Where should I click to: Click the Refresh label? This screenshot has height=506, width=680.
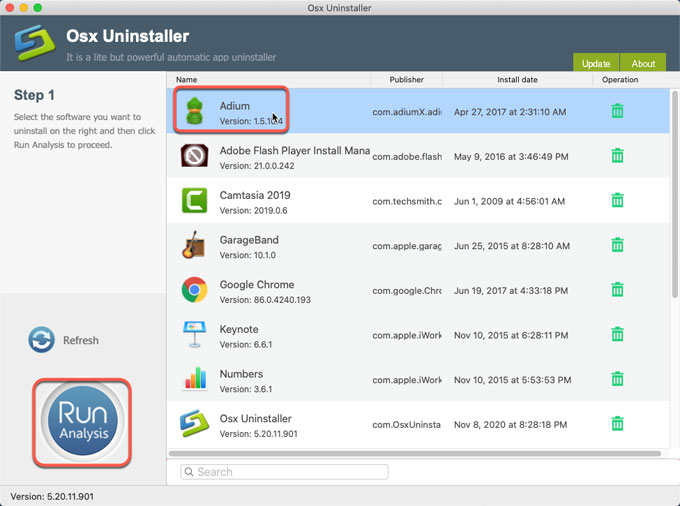pyautogui.click(x=81, y=340)
